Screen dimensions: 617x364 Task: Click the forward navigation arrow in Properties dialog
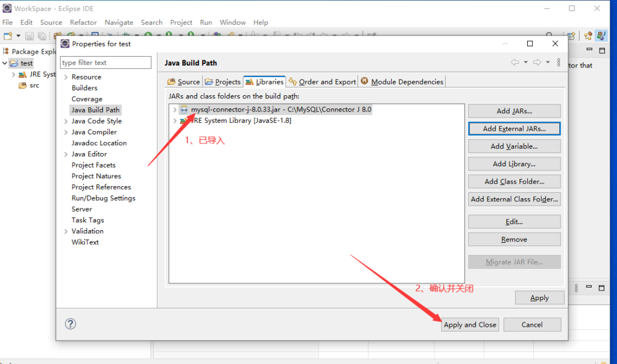[537, 62]
